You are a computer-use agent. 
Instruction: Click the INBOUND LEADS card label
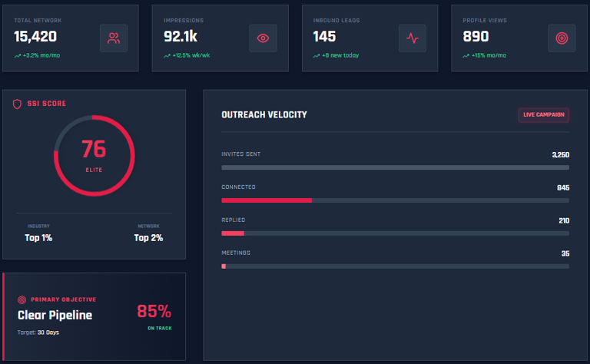click(x=336, y=21)
